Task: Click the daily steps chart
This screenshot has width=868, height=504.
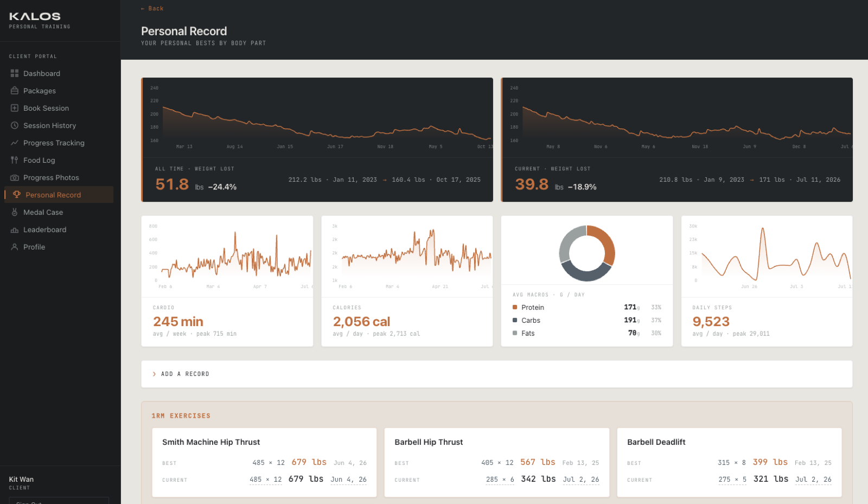Action: (770, 255)
